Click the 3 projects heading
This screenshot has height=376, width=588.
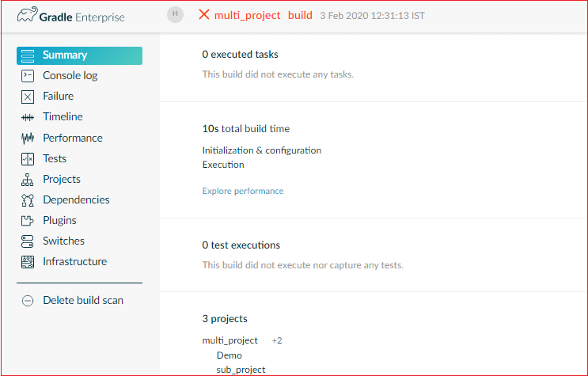point(225,319)
